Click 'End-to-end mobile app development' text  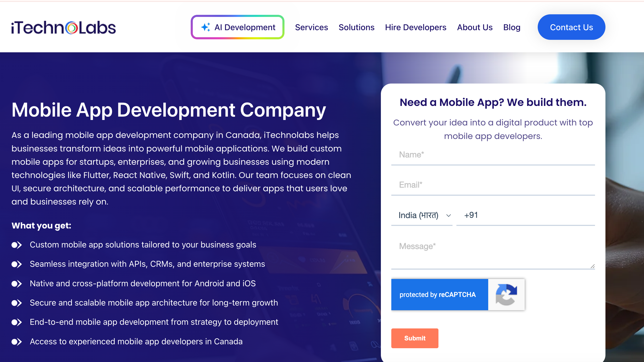tap(154, 322)
